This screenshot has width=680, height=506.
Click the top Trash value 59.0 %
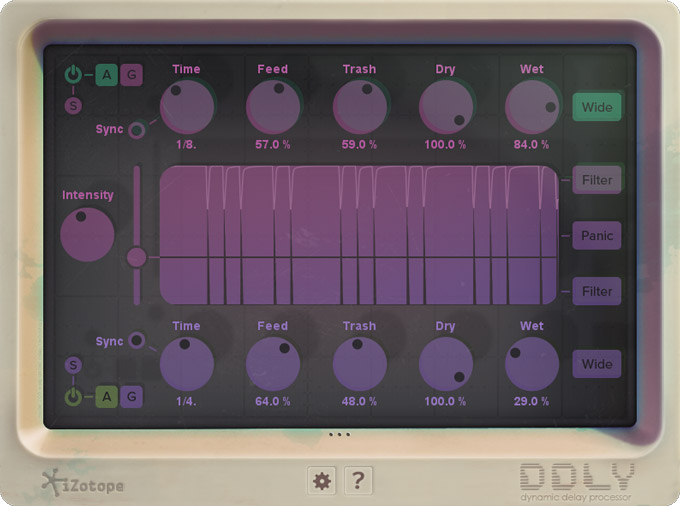pyautogui.click(x=359, y=144)
